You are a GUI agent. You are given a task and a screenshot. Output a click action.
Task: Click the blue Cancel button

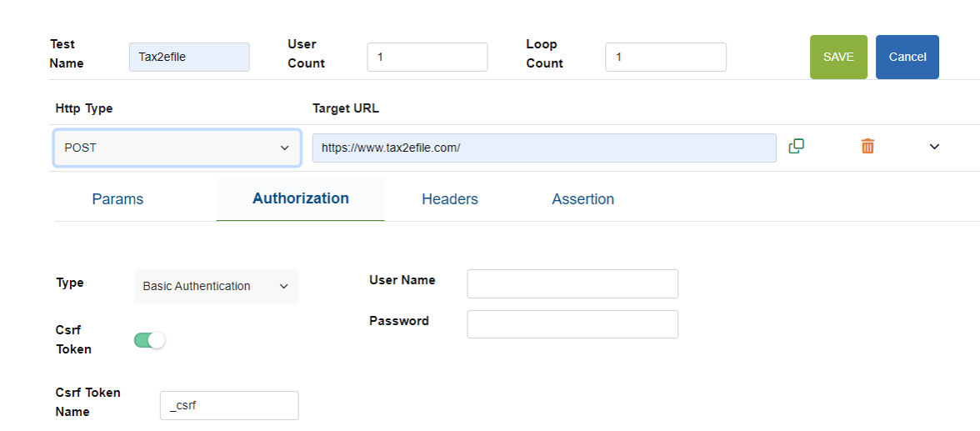[907, 57]
